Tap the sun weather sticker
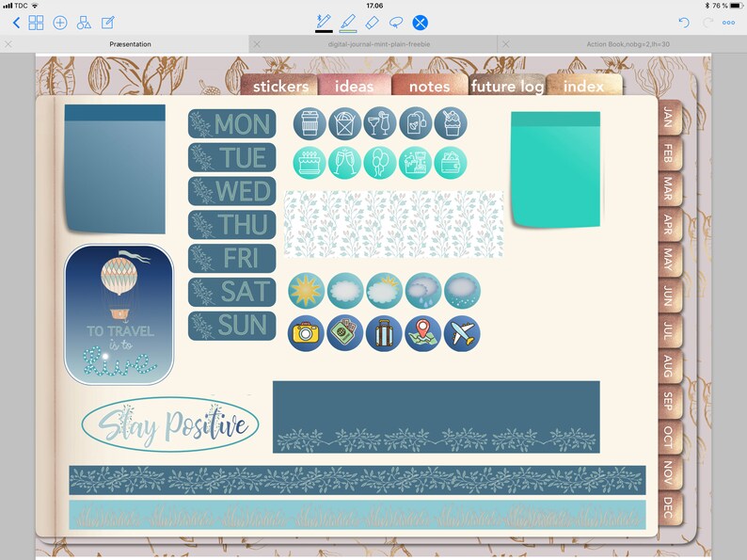747x560 pixels. coord(306,291)
